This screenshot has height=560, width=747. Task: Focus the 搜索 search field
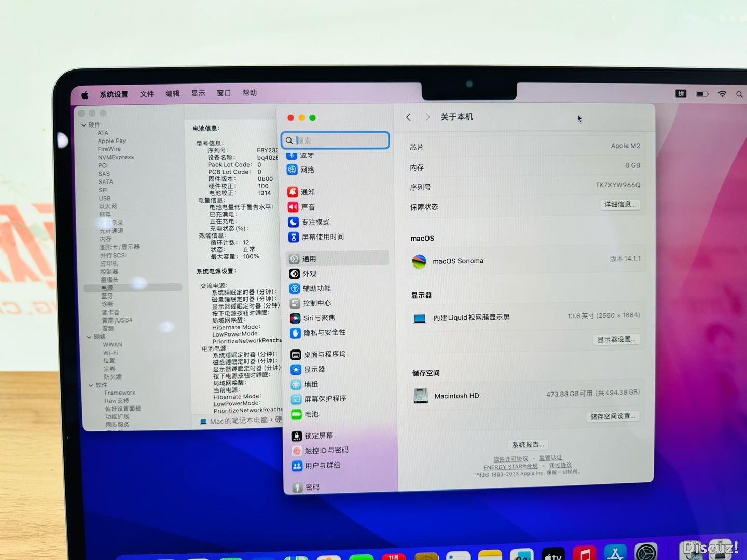point(335,141)
